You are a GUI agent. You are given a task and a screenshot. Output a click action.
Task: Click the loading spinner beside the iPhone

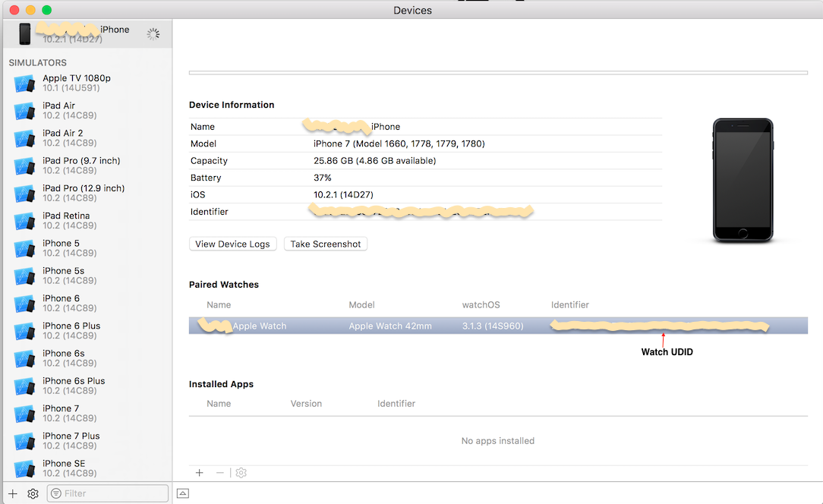[153, 34]
